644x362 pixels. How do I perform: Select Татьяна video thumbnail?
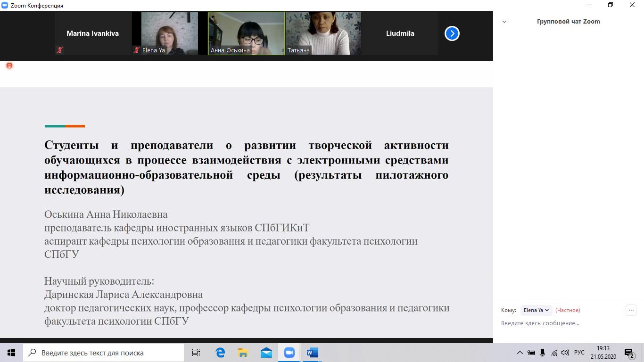click(x=323, y=33)
